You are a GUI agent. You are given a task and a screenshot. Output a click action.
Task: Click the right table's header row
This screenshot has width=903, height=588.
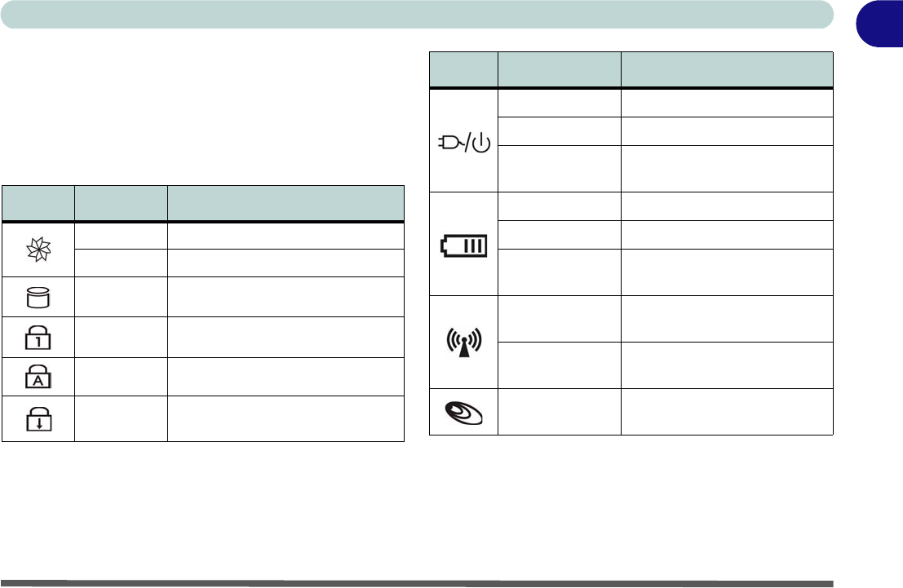coord(631,69)
